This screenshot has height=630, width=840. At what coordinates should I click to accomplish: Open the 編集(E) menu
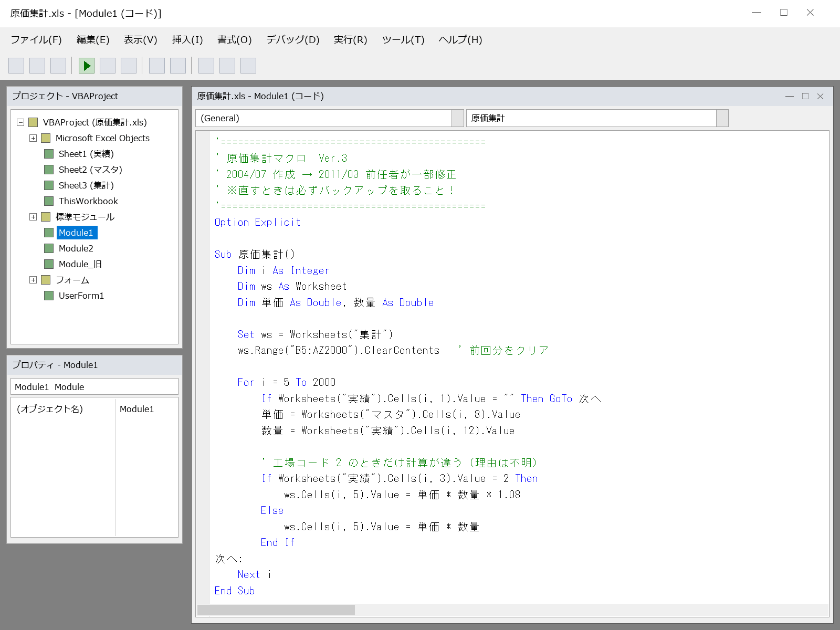click(93, 40)
